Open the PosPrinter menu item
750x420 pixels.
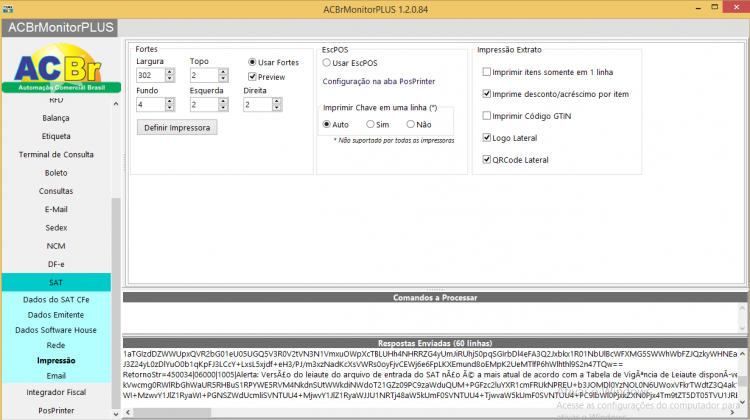[x=56, y=410]
